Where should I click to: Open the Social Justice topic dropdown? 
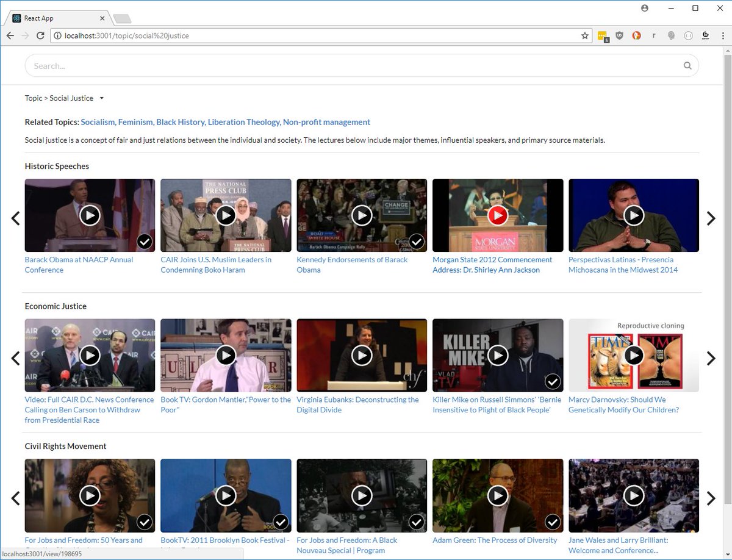[x=101, y=98]
